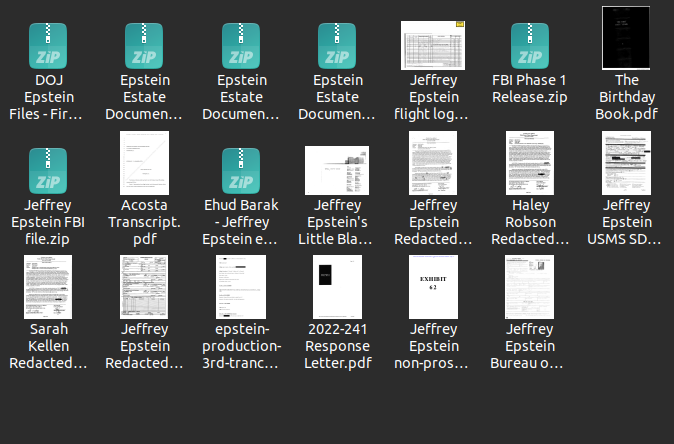Select the "Jeffrey Epstein USMS SD…" label
This screenshot has width=674, height=444.
(626, 222)
